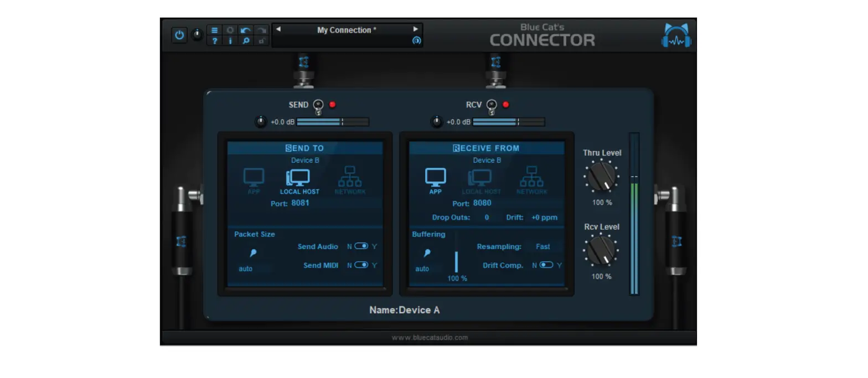This screenshot has height=378, width=868.
Task: Click the RCV +0.0 dB value
Action: [458, 122]
